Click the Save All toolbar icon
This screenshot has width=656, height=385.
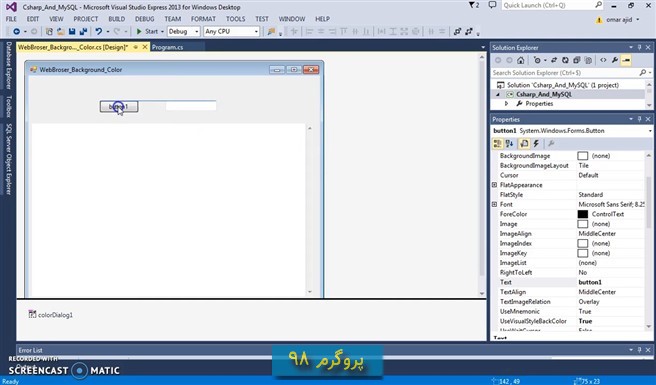(83, 31)
